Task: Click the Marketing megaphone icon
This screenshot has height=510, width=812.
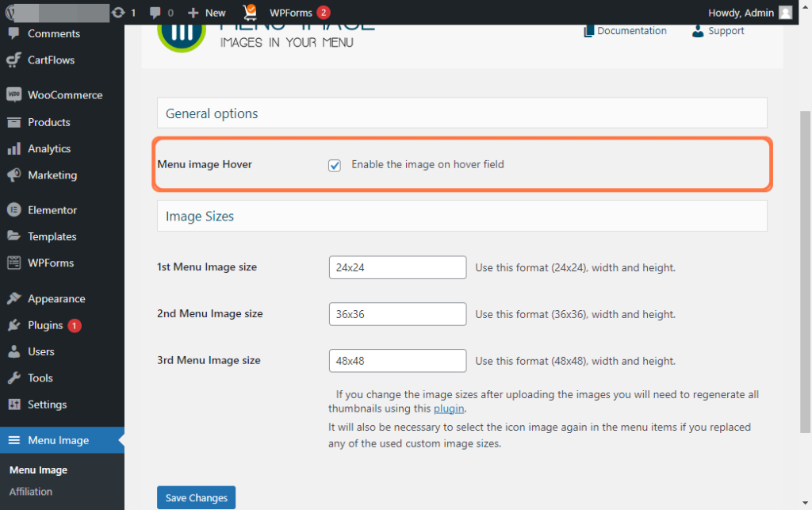Action: point(14,175)
